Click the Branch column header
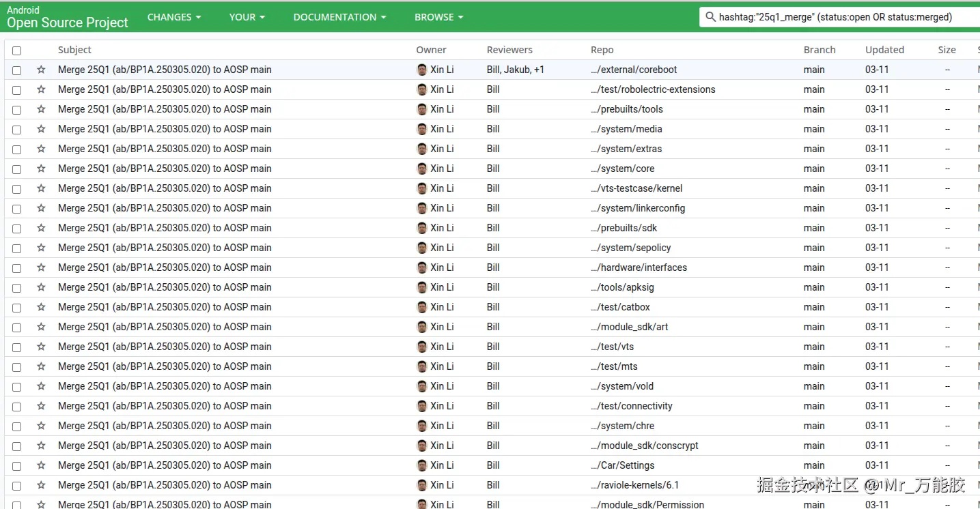The height and width of the screenshot is (509, 980). click(x=820, y=50)
